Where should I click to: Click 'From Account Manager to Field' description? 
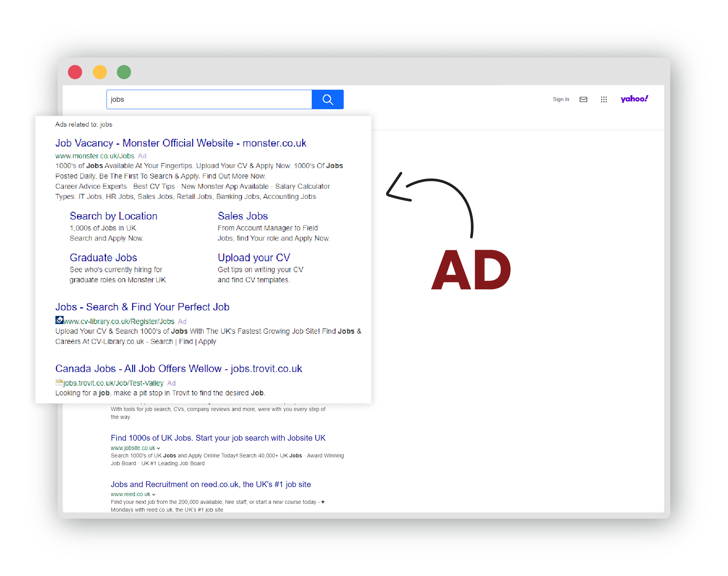[x=268, y=228]
